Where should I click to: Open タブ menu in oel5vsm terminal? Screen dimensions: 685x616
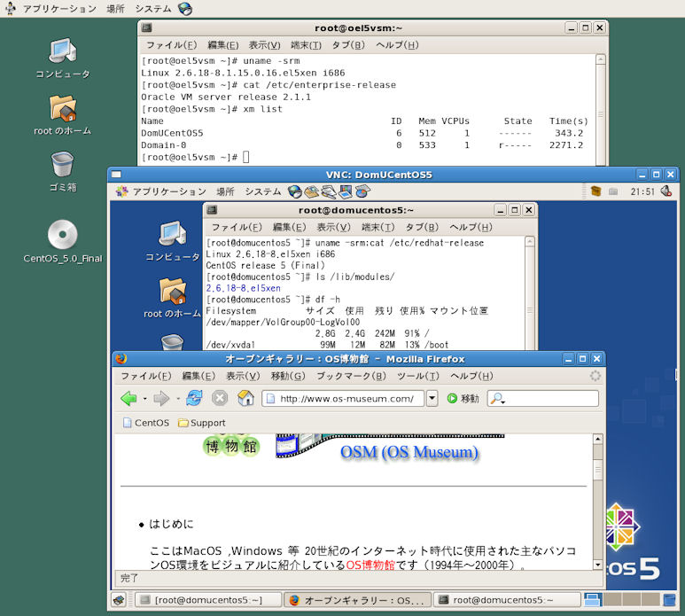(347, 45)
